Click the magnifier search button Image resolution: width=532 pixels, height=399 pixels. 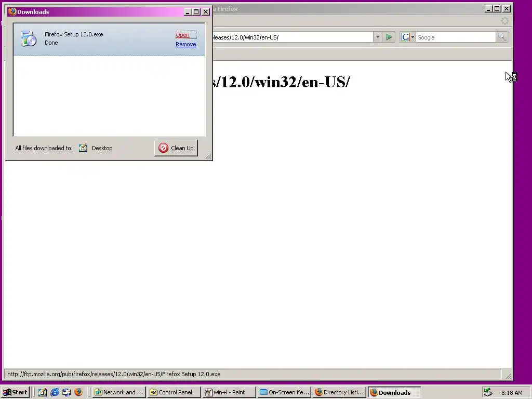pos(502,37)
